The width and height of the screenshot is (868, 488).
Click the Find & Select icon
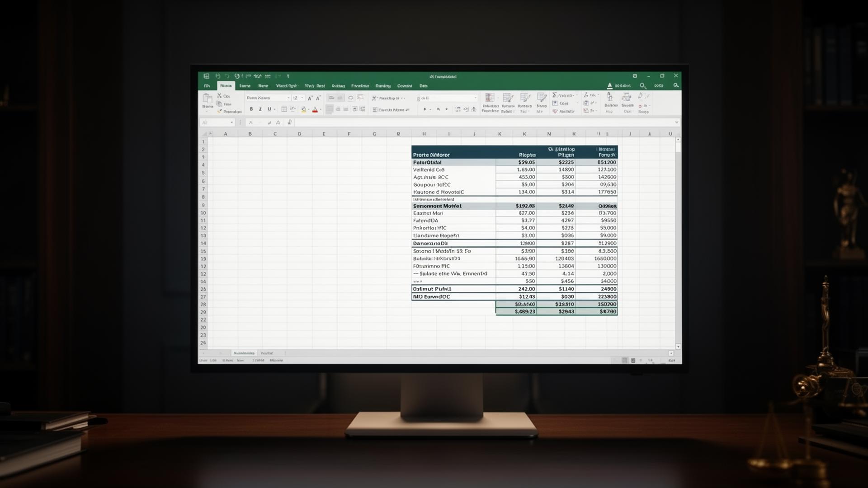pos(627,97)
